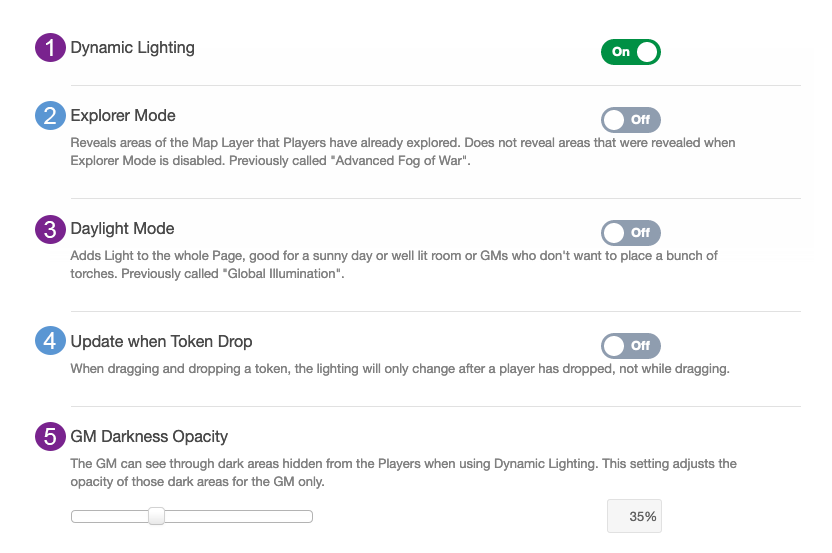Click the Update when Token Drop heading

click(161, 342)
